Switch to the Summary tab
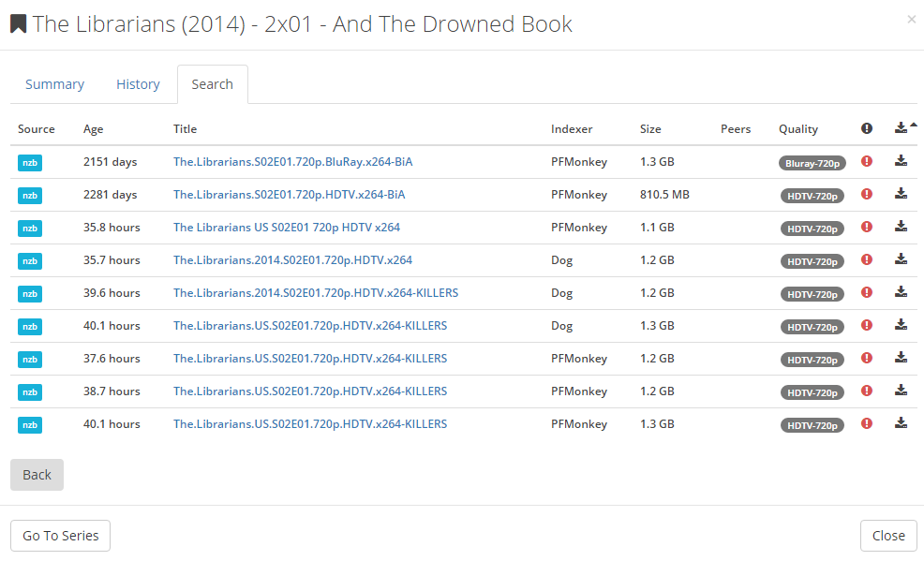This screenshot has height=561, width=924. tap(54, 84)
